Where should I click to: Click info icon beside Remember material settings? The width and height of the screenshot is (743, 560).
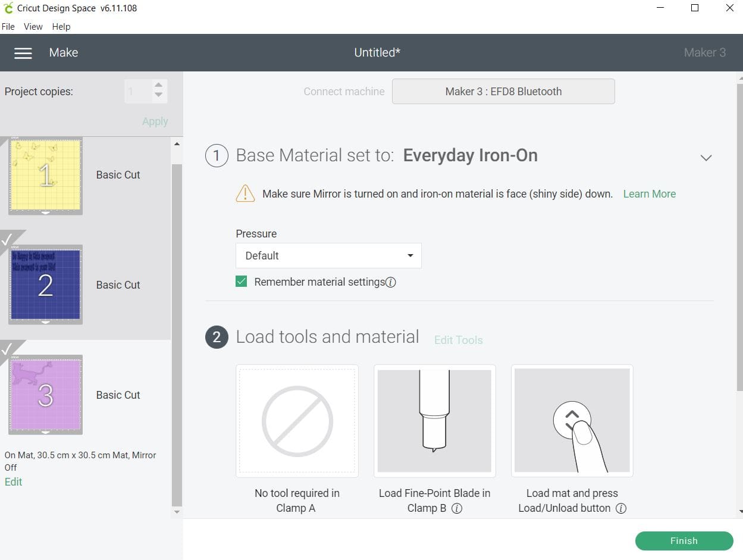391,283
